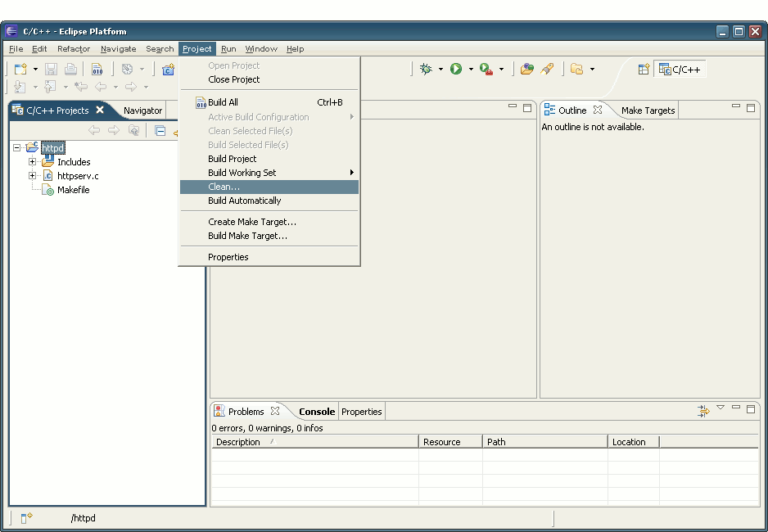The width and height of the screenshot is (768, 532).
Task: Select Build Make Target... entry
Action: coord(269,236)
